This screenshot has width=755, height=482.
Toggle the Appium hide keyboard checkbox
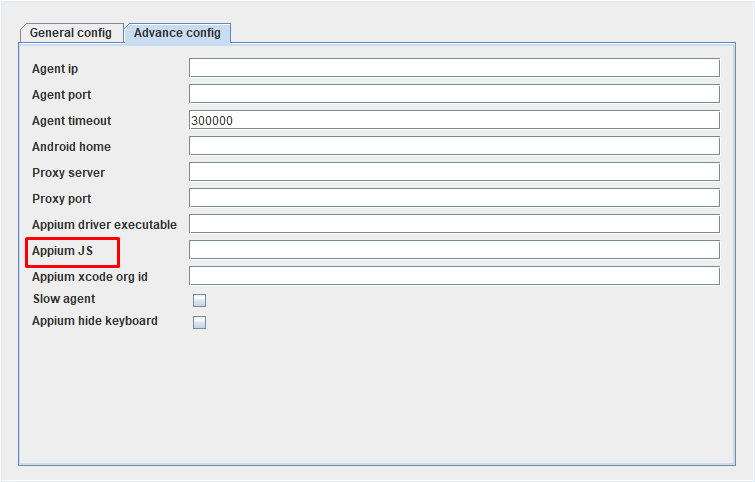tap(200, 322)
